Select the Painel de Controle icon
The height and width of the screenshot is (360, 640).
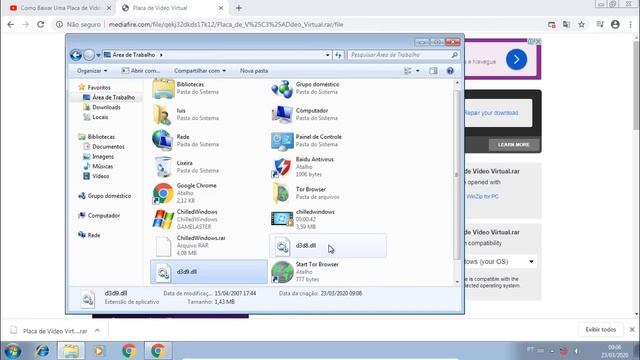[282, 140]
